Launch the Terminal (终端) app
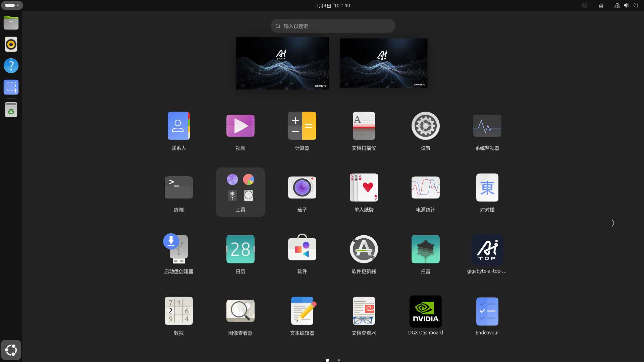 (178, 188)
